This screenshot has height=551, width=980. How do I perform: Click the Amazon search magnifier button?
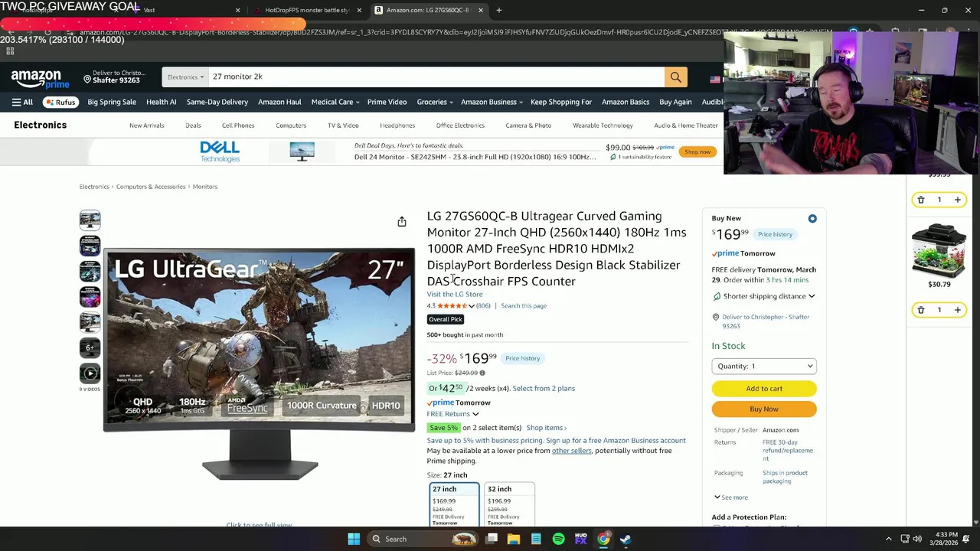point(675,77)
